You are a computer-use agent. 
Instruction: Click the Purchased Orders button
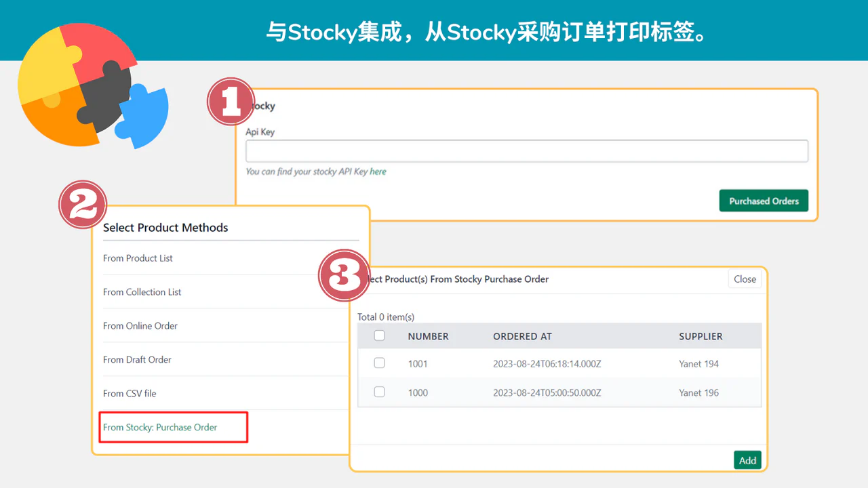coord(764,201)
